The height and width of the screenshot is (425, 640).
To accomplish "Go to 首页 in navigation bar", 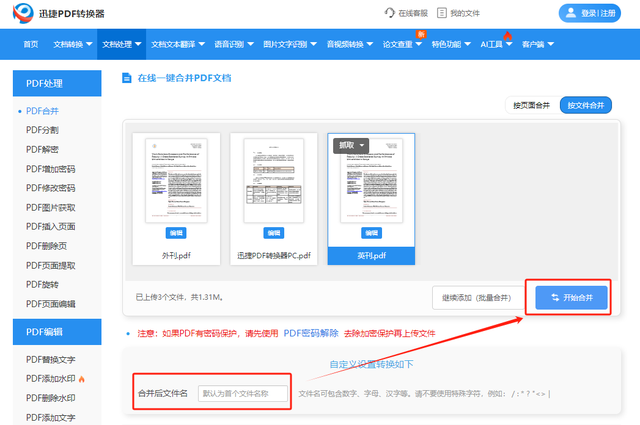I will 31,44.
